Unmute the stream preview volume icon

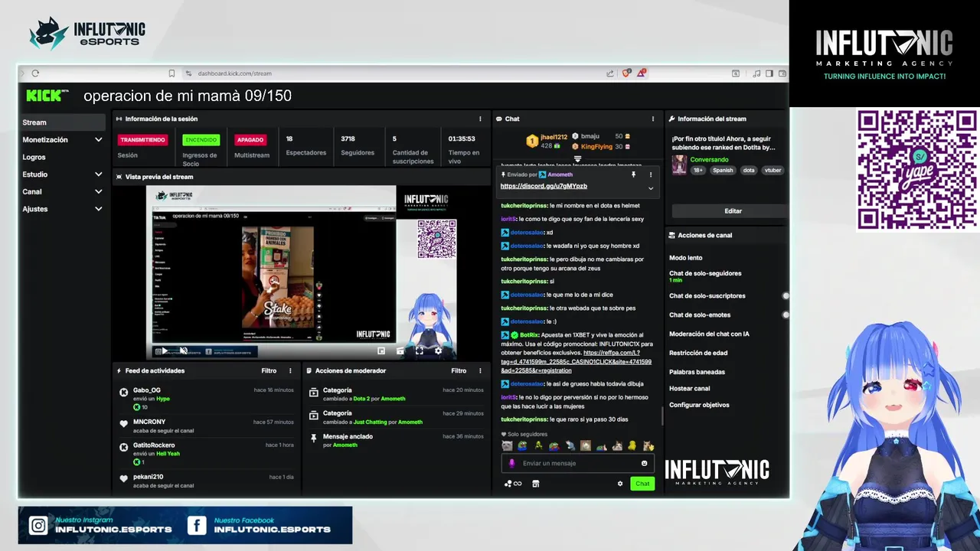click(x=183, y=350)
